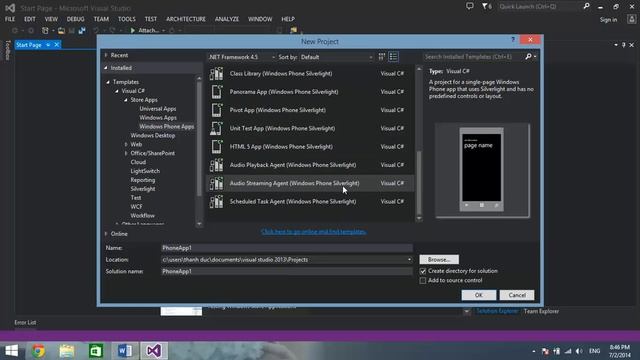Open the Location path dropdown arrow
640x360 pixels.
click(x=409, y=260)
